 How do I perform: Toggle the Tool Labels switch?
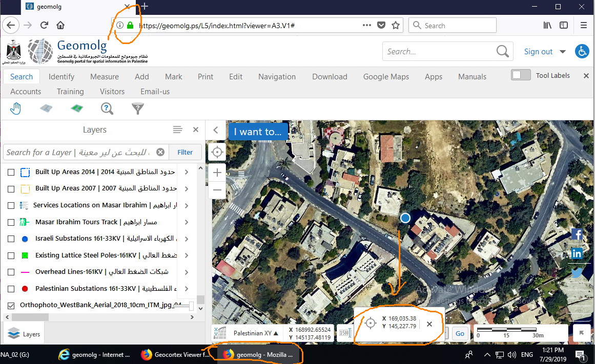(521, 75)
